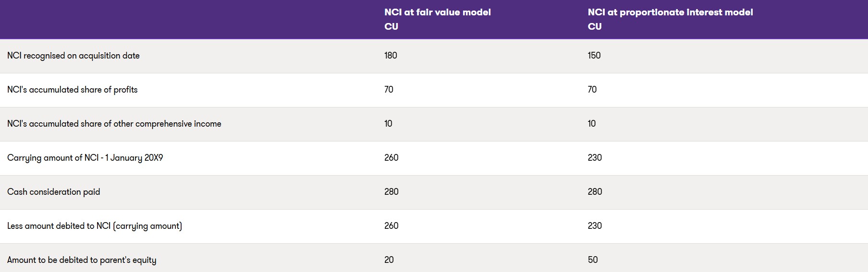The height and width of the screenshot is (272, 868).
Task: Click 260 in the Carrying amount of NCI row
Action: (391, 158)
